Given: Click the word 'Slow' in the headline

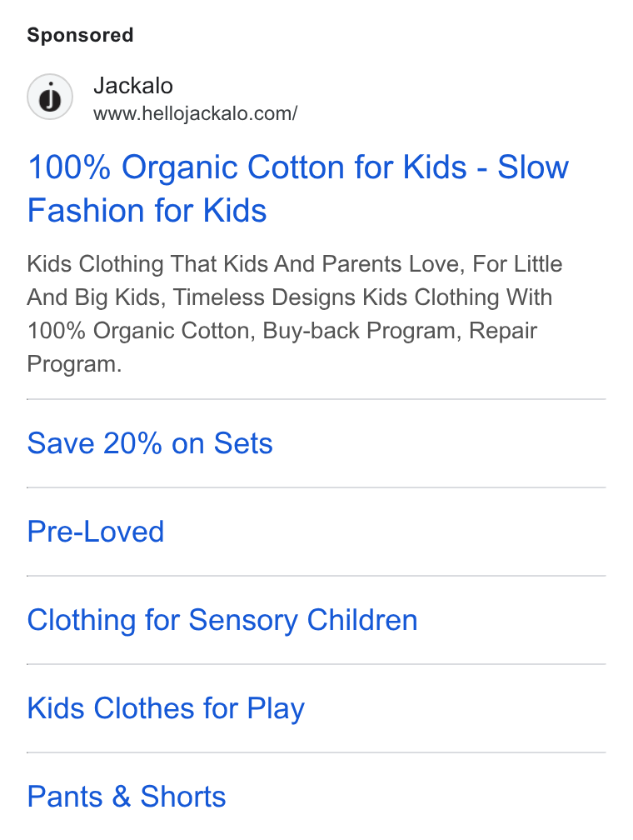Looking at the screenshot, I should click(533, 167).
